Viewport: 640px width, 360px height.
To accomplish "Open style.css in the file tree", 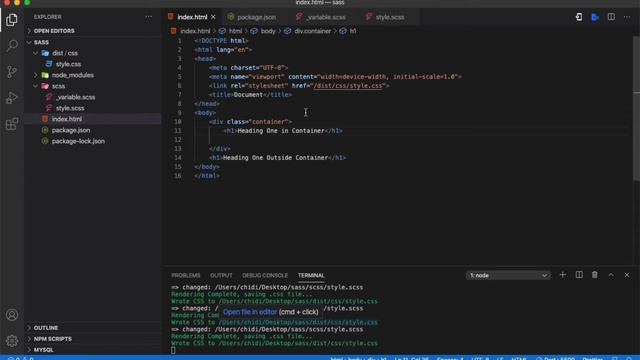I will 93,64.
